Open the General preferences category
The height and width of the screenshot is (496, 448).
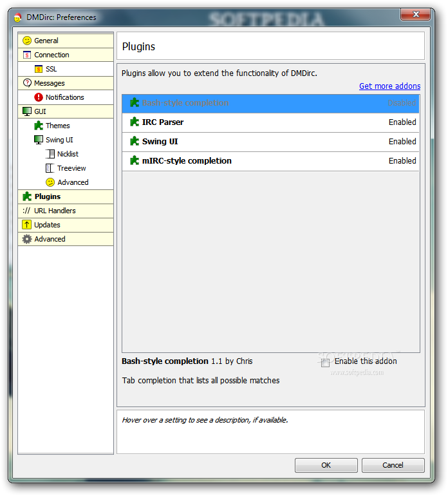pyautogui.click(x=66, y=41)
